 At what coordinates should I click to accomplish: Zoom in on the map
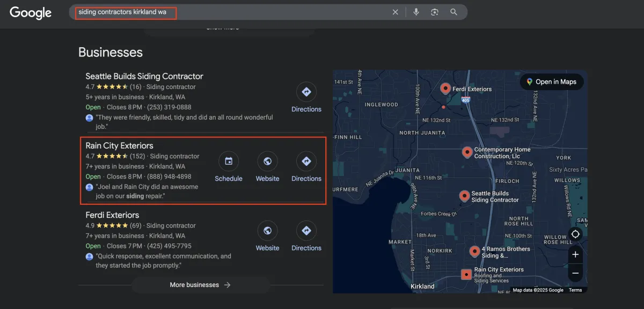pos(575,254)
